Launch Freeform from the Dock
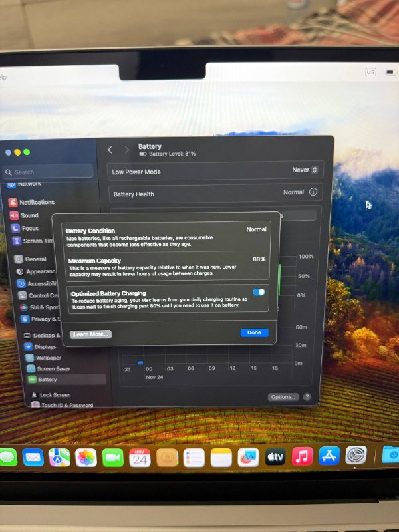 click(248, 458)
